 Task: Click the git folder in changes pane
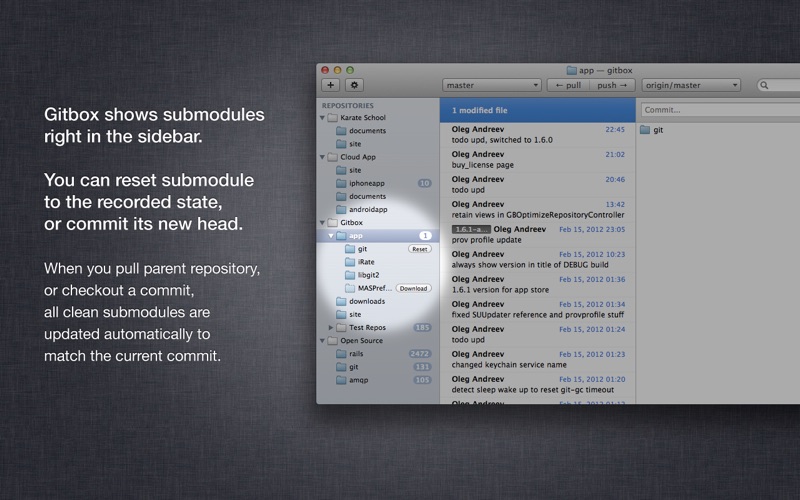645,130
